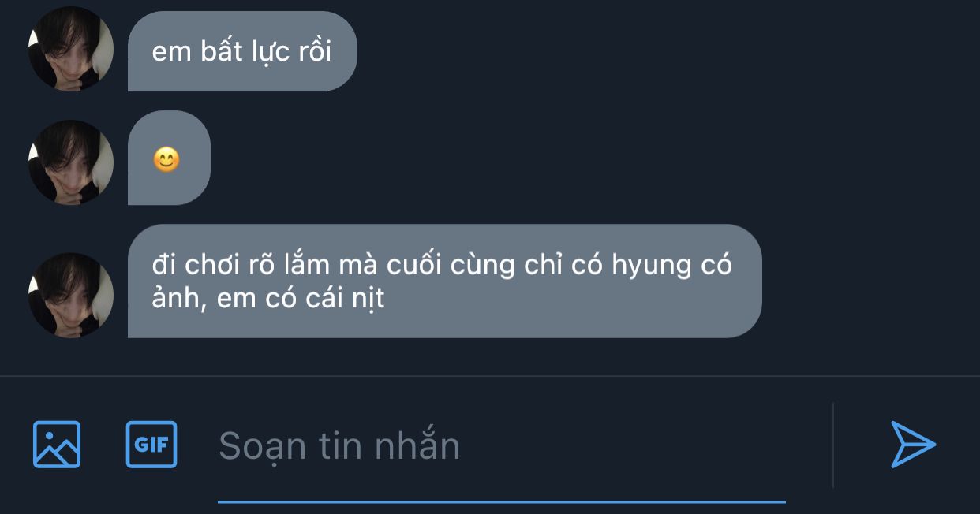Open the avatar beside "em bất lực rồi"
980x514 pixels.
point(70,49)
